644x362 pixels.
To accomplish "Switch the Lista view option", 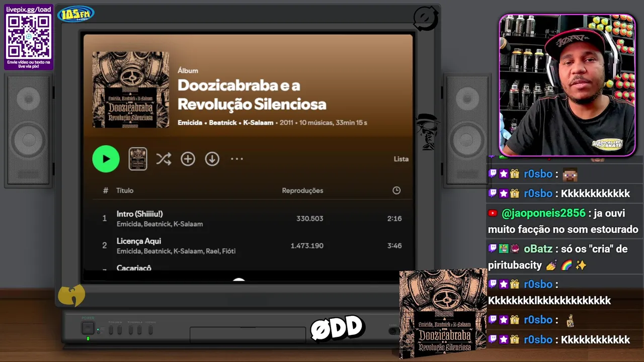I will tap(401, 159).
